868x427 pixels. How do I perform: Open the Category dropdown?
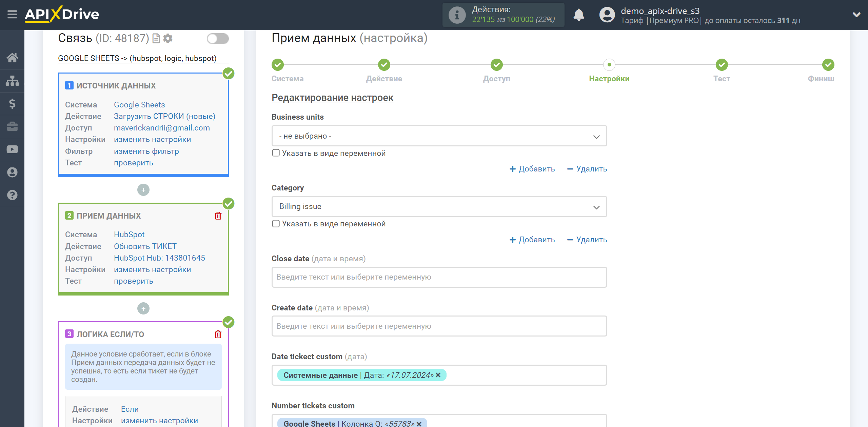pyautogui.click(x=439, y=206)
